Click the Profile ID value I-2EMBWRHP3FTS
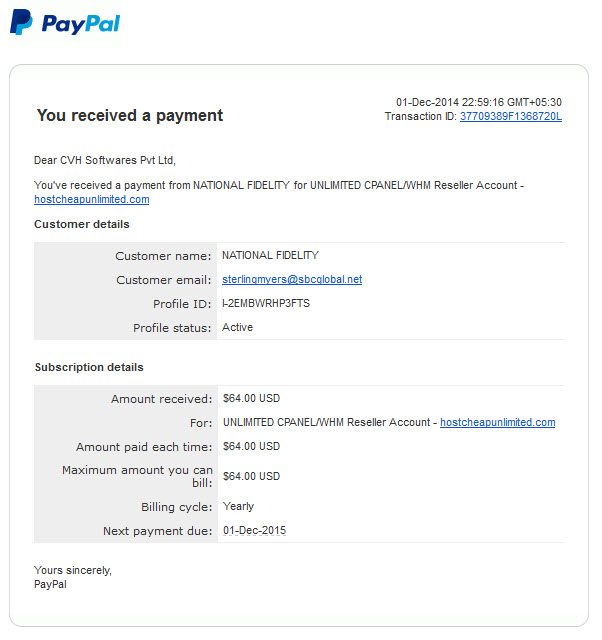This screenshot has width=602, height=640. [x=266, y=303]
